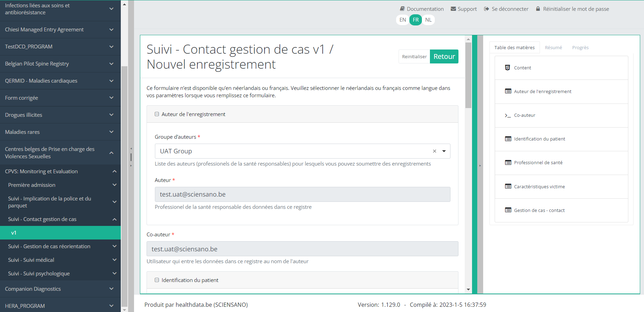Screen dimensions: 644x312
Task: Click the Co-auteur email input field
Action: click(x=302, y=249)
